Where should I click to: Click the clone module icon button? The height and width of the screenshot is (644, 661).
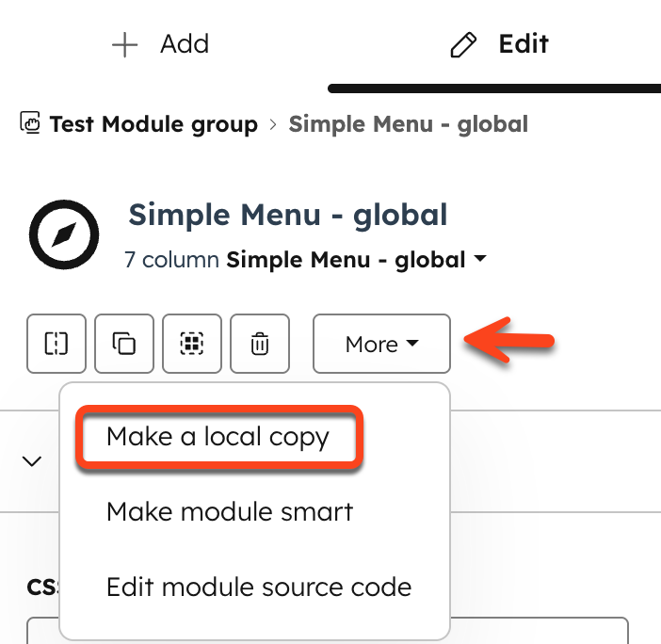tap(124, 344)
